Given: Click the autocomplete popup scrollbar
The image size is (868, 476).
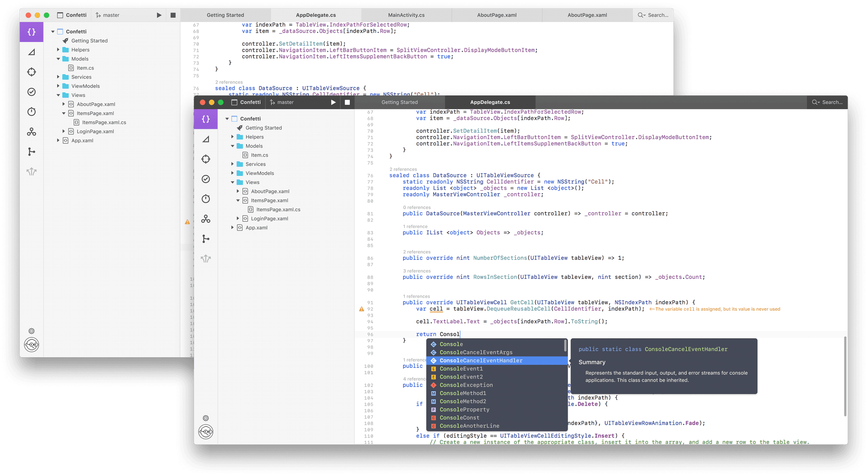Looking at the screenshot, I should [565, 346].
